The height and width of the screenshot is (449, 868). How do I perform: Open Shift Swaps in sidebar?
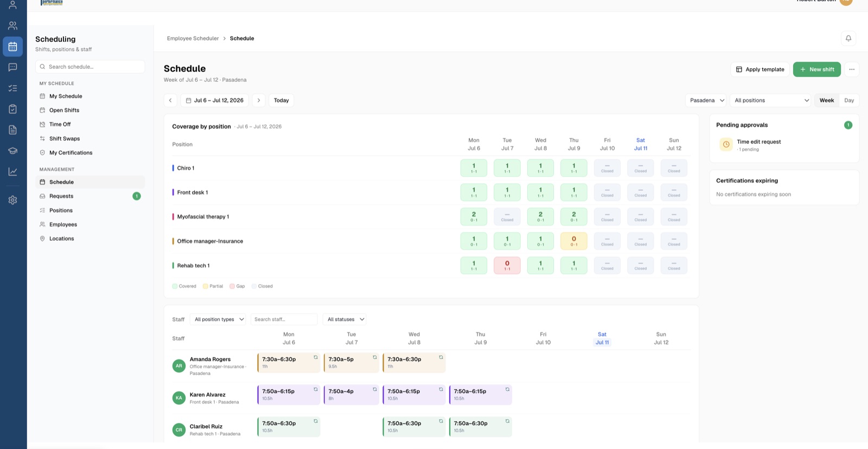click(90, 138)
